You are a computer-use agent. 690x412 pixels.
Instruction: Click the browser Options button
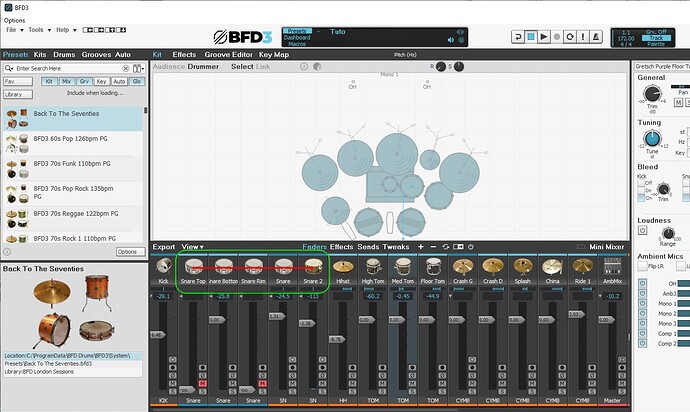pos(131,252)
